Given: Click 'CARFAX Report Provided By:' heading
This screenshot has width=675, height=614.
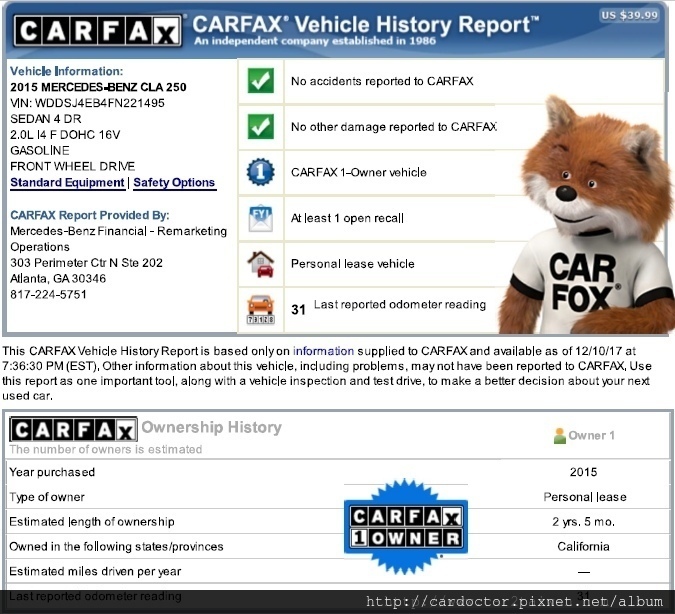Looking at the screenshot, I should 90,215.
